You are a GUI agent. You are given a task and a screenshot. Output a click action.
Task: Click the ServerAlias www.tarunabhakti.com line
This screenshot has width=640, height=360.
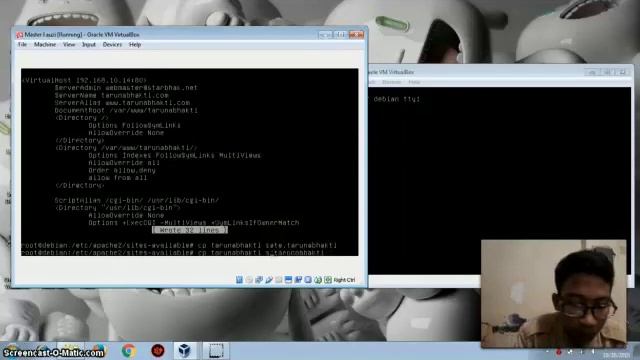(122, 103)
